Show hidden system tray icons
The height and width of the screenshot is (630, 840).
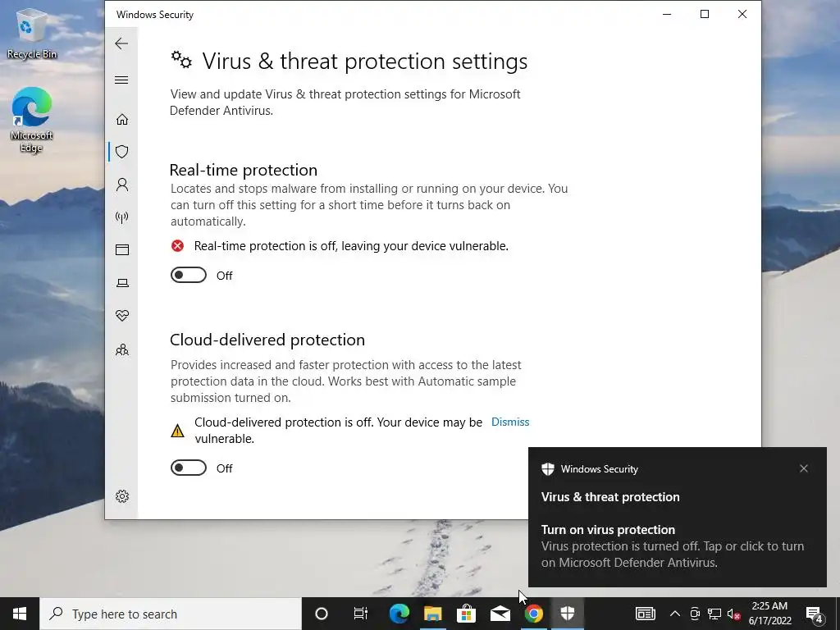675,614
